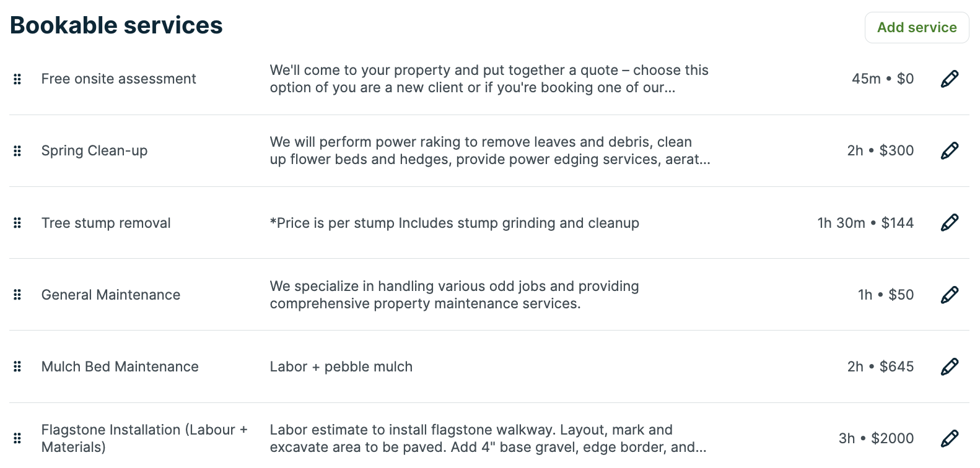Edit Mulch Bed Maintenance via pencil icon
Screen dimensions: 980x468
point(949,367)
